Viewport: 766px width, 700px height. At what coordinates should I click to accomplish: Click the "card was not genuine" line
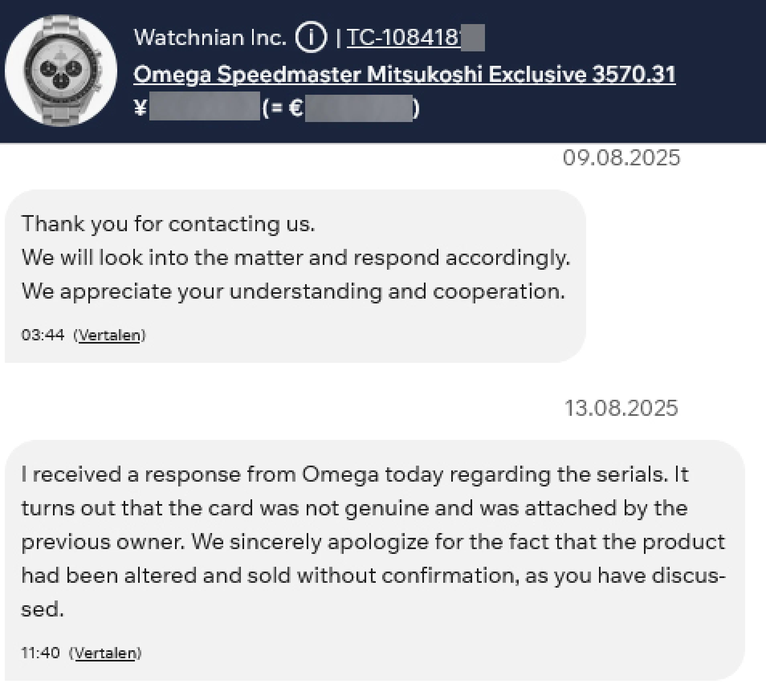pos(355,508)
